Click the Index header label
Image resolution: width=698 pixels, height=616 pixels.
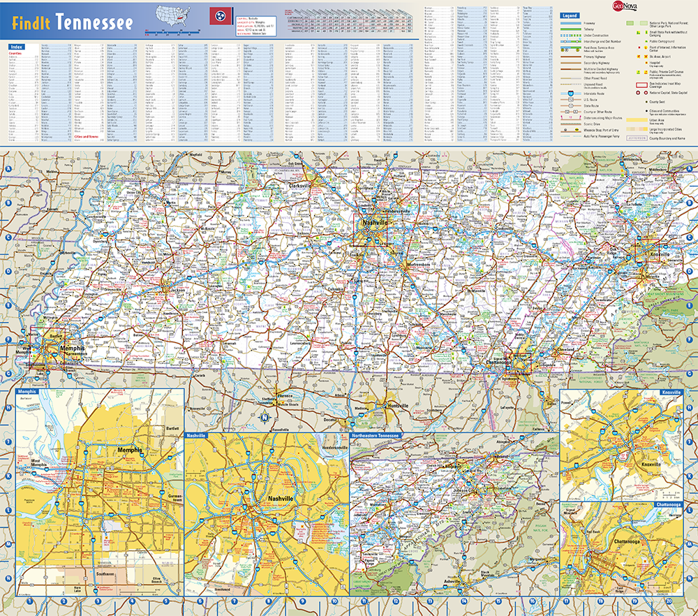tap(17, 47)
